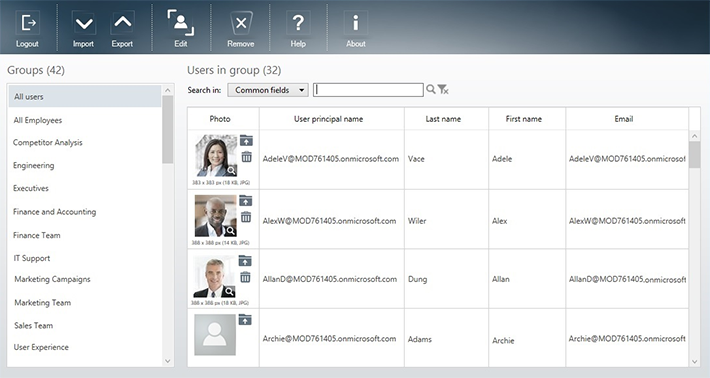Zoom photo magnifier for AdeleV
The height and width of the screenshot is (378, 710).
[231, 170]
